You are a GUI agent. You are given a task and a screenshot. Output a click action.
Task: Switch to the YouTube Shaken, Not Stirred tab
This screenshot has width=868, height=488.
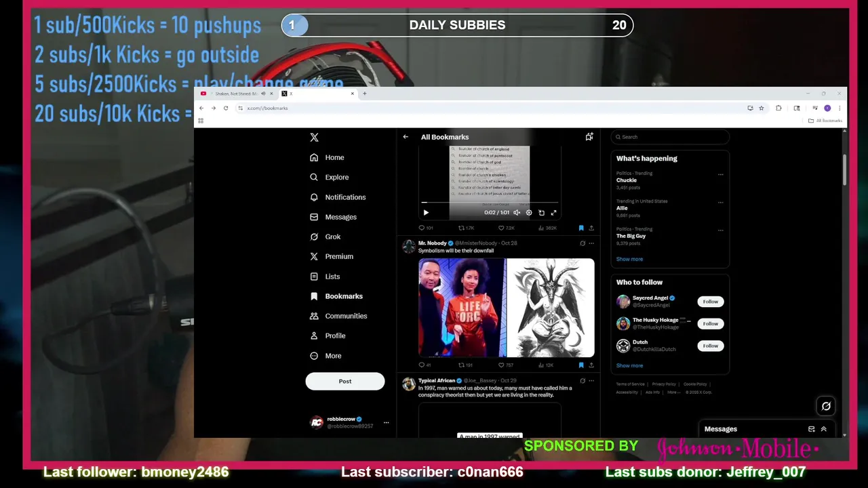point(236,94)
